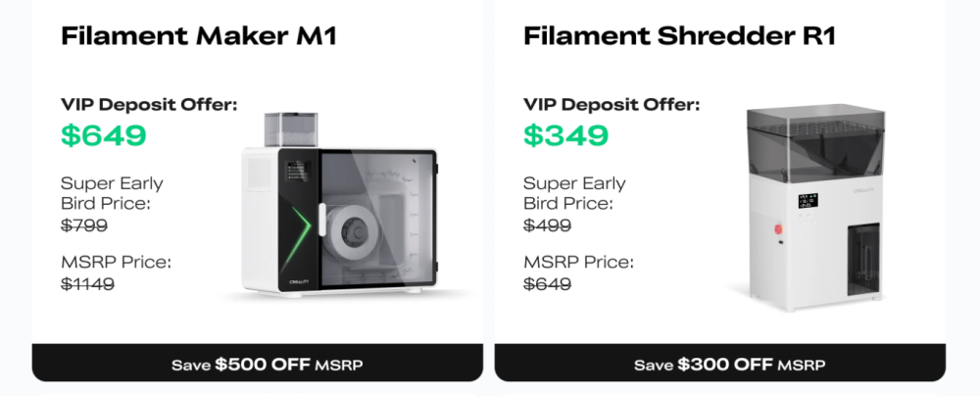Screen dimensions: 980x396
Task: Click the Super Early Bird Price label for Shredder
Action: pyautogui.click(x=574, y=193)
